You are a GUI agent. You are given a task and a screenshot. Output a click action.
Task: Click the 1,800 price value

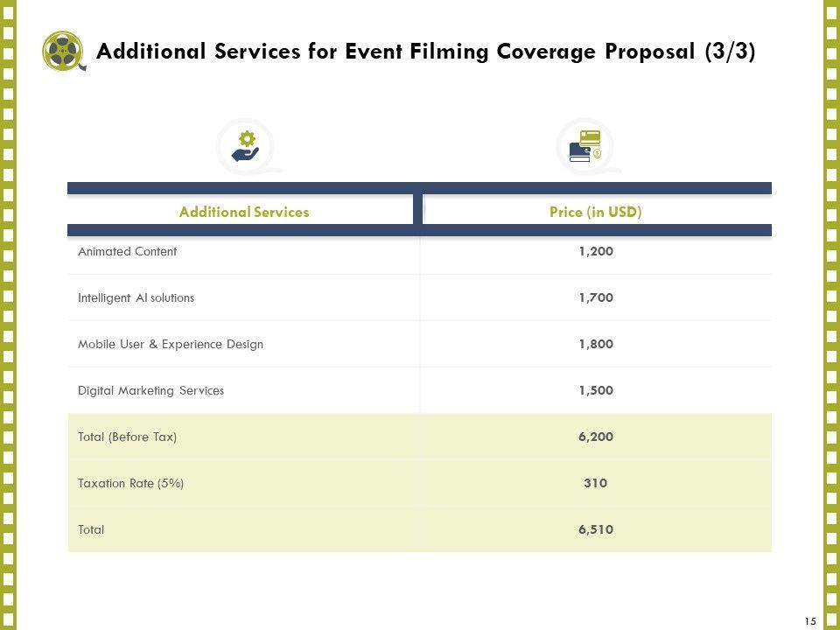pyautogui.click(x=595, y=344)
